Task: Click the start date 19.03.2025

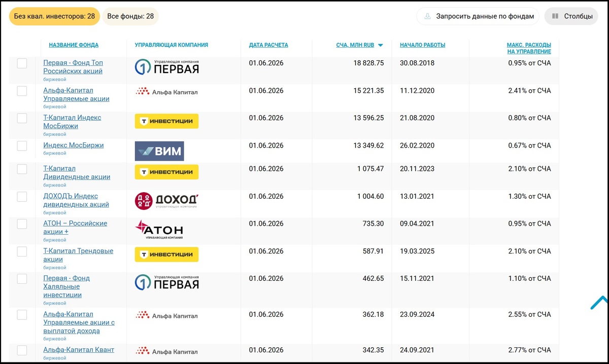Action: (417, 251)
